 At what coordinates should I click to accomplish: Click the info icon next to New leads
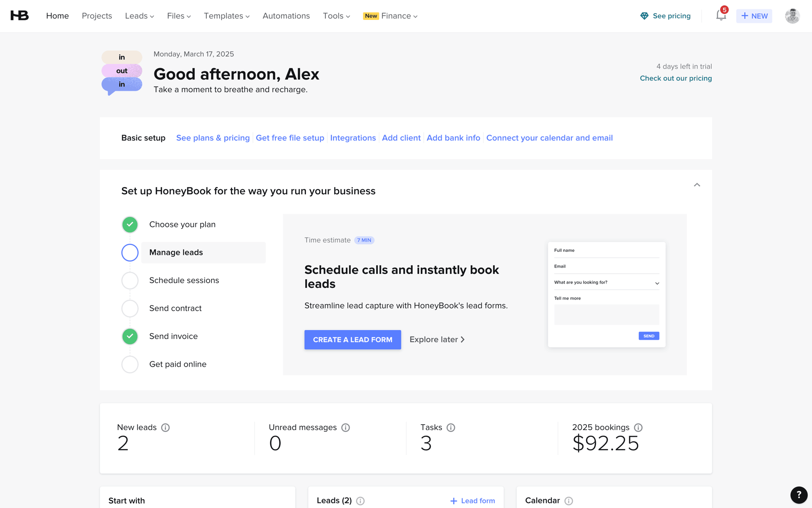tap(165, 428)
